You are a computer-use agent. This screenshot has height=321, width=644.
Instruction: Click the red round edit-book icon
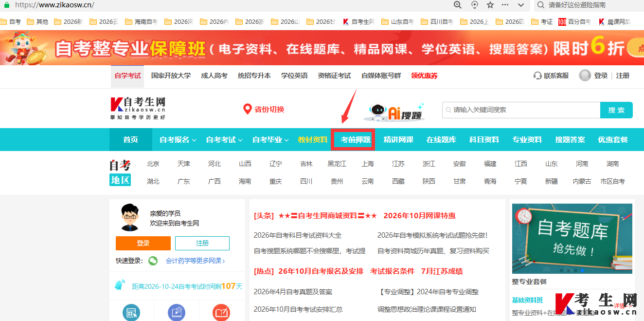coord(222,312)
